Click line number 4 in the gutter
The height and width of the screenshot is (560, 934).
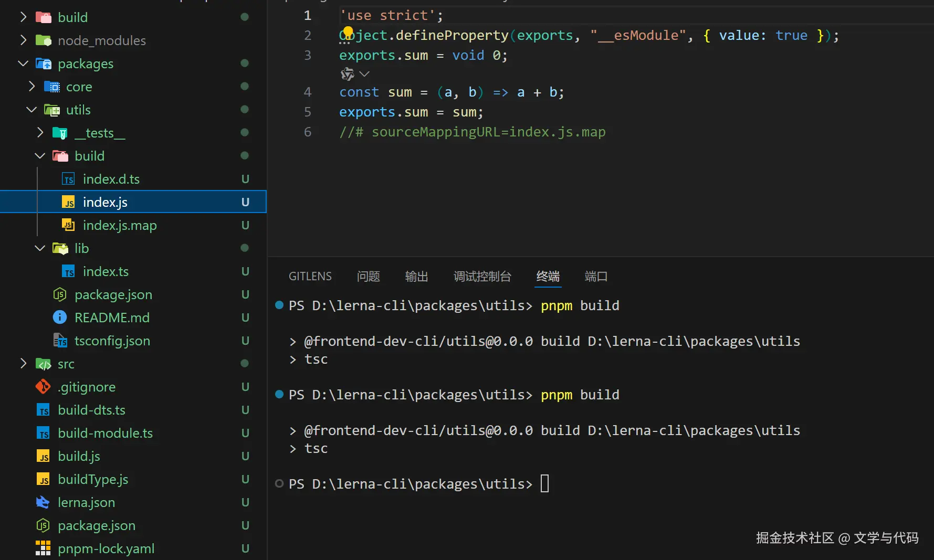click(308, 92)
